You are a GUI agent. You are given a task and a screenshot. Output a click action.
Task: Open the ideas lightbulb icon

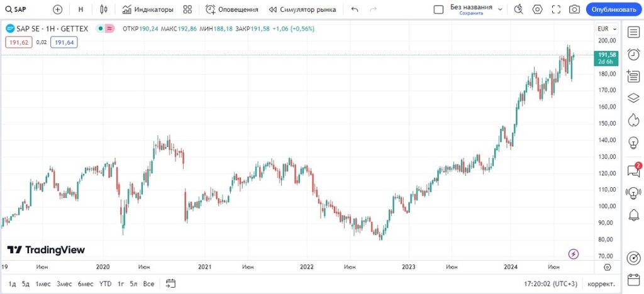[633, 142]
